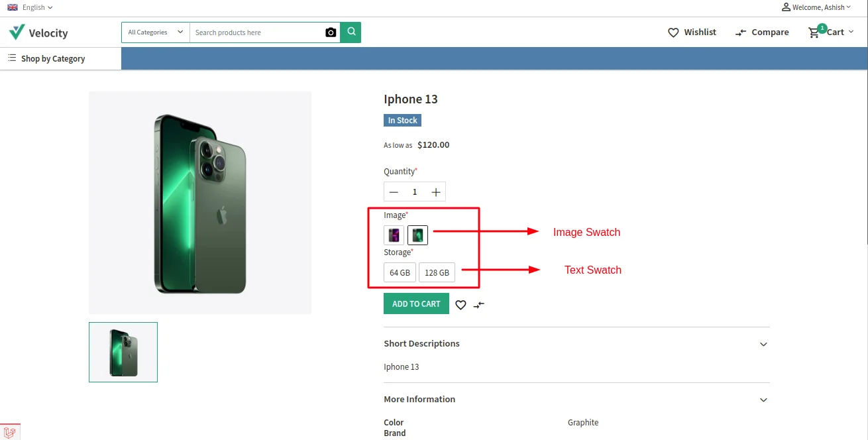The width and height of the screenshot is (868, 440).
Task: Click compare icon beside Add to Cart
Action: pos(479,305)
